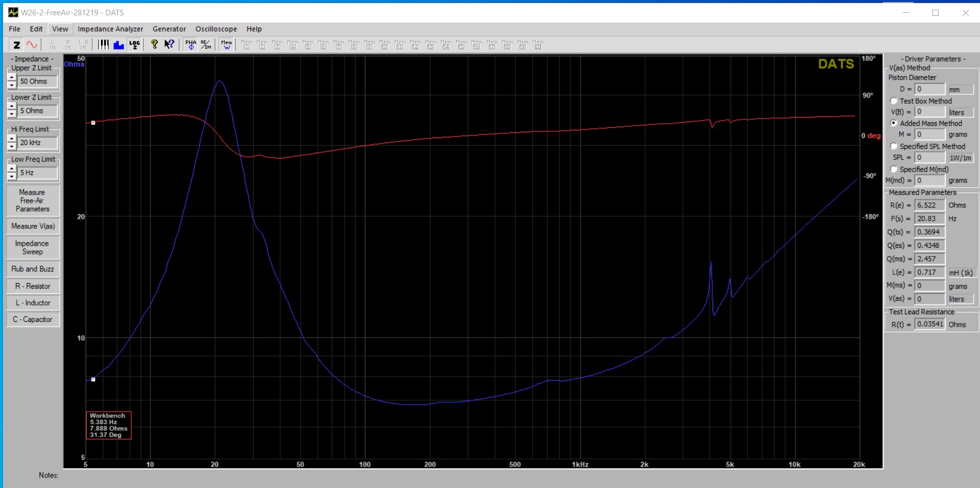Toggle the LOG Z scale icon
Image resolution: width=980 pixels, height=488 pixels.
(134, 45)
